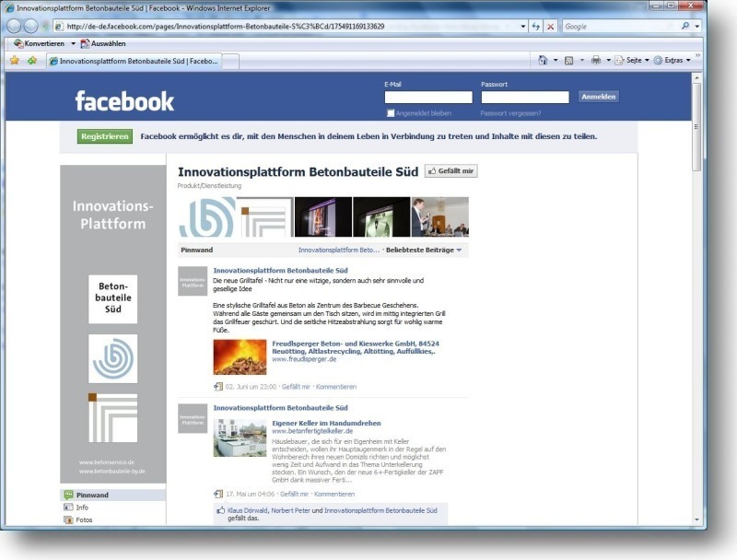Expand the address bar history dropdown

coord(523,27)
